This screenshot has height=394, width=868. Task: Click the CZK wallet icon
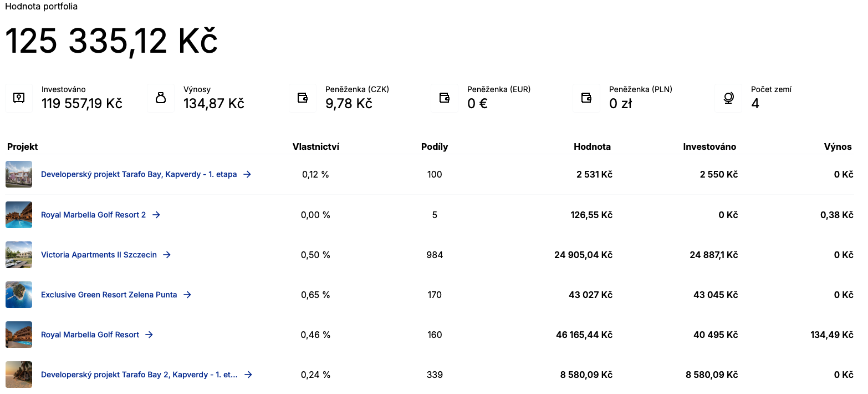pyautogui.click(x=303, y=98)
